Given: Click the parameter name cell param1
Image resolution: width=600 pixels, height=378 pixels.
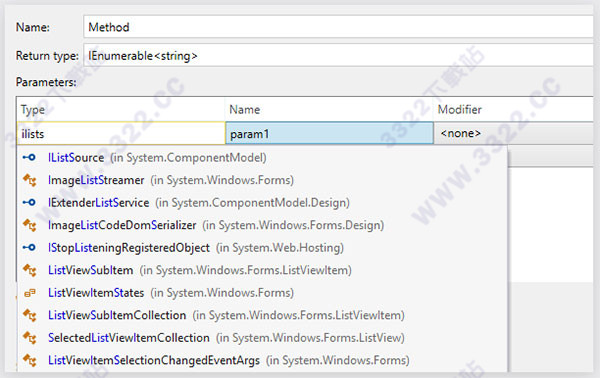Looking at the screenshot, I should coord(329,134).
